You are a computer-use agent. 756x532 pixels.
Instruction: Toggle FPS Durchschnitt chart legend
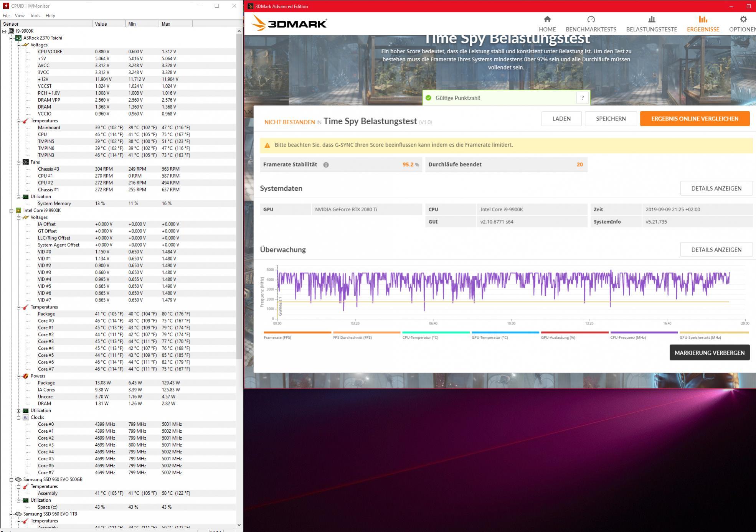(x=366, y=335)
